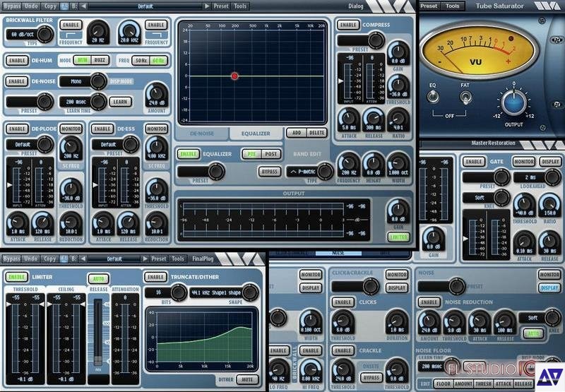Select POST position for Equalizer

[270, 154]
